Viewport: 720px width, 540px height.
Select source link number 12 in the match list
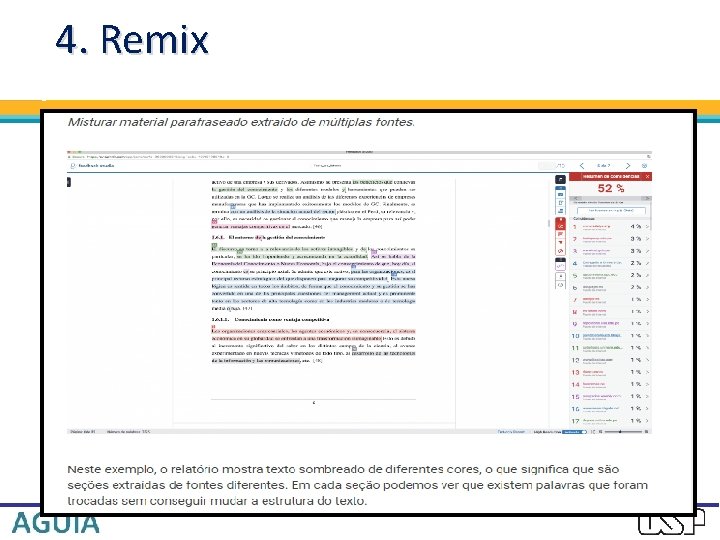(598, 359)
